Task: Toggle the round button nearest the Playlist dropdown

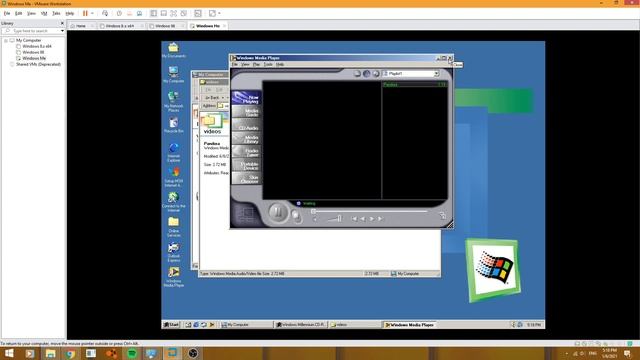Action: [376, 73]
